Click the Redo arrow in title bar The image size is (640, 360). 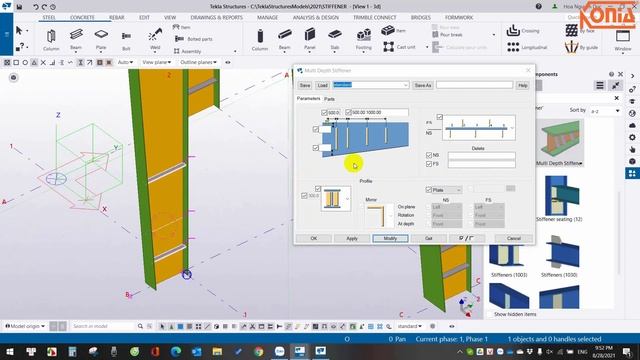[44, 7]
